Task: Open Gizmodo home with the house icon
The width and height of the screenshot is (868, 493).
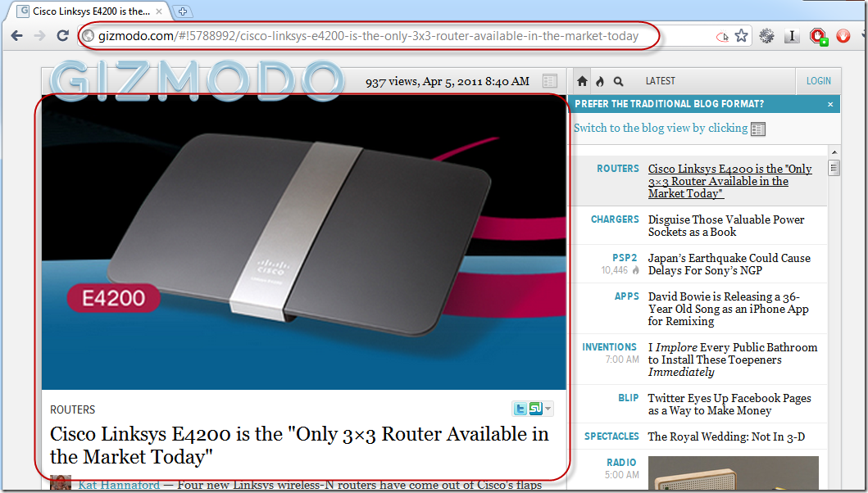Action: tap(582, 81)
